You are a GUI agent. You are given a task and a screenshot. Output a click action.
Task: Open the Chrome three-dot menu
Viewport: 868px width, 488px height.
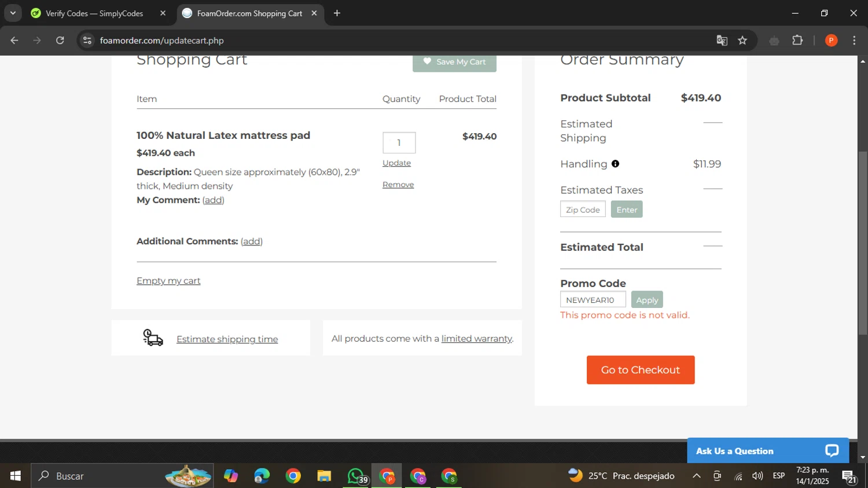click(854, 41)
